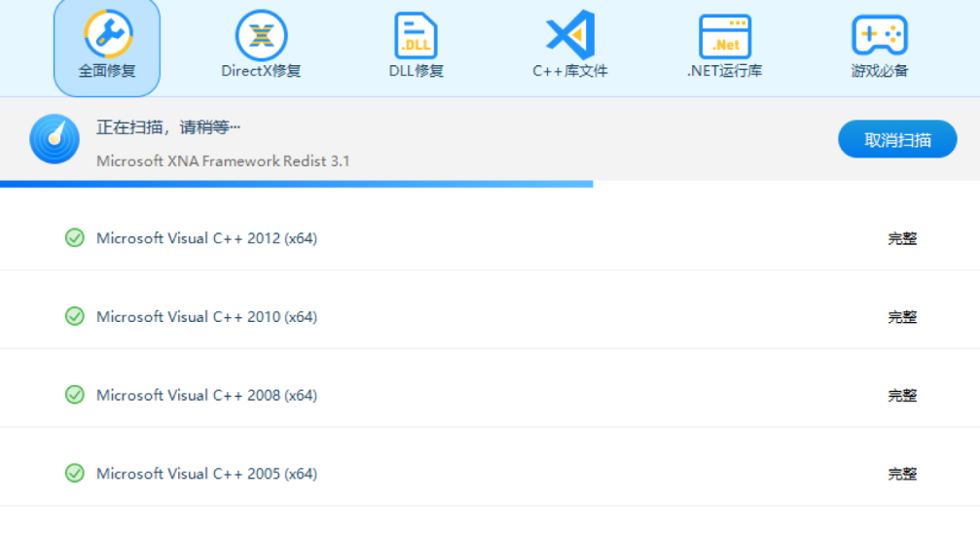Click the blue scanning radar icon
Viewport: 980px width, 534px height.
[54, 139]
